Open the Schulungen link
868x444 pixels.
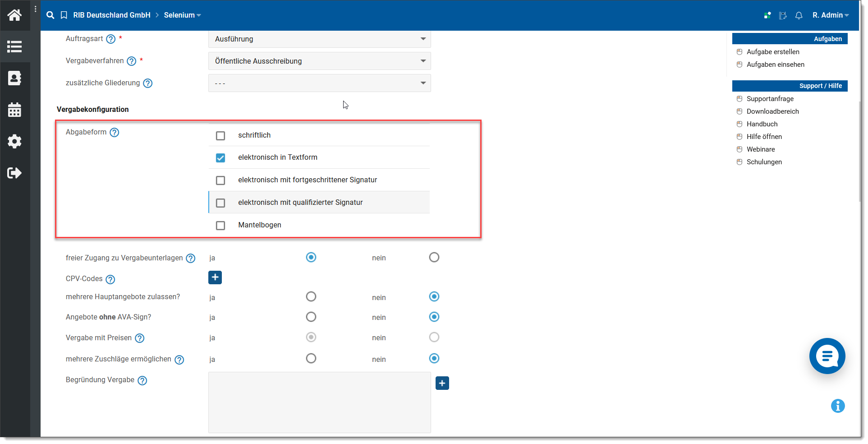[764, 162]
